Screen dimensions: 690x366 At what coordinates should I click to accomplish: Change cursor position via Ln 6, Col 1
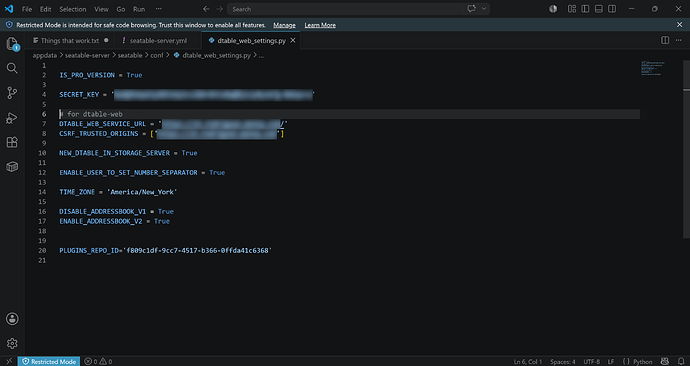tap(528, 361)
